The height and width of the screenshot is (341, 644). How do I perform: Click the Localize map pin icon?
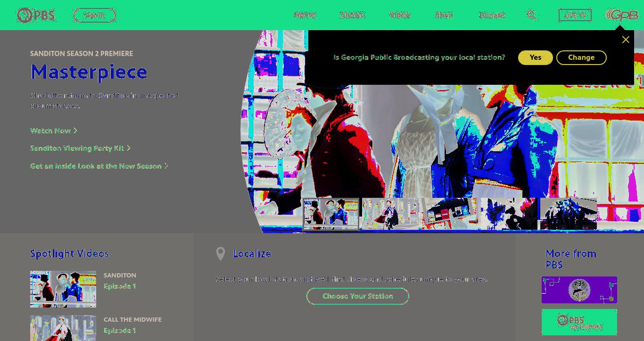click(x=220, y=254)
